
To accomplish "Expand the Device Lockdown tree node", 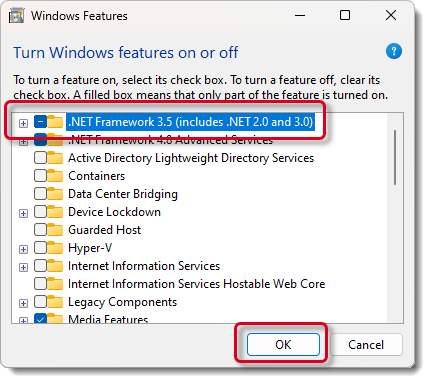I will click(23, 213).
